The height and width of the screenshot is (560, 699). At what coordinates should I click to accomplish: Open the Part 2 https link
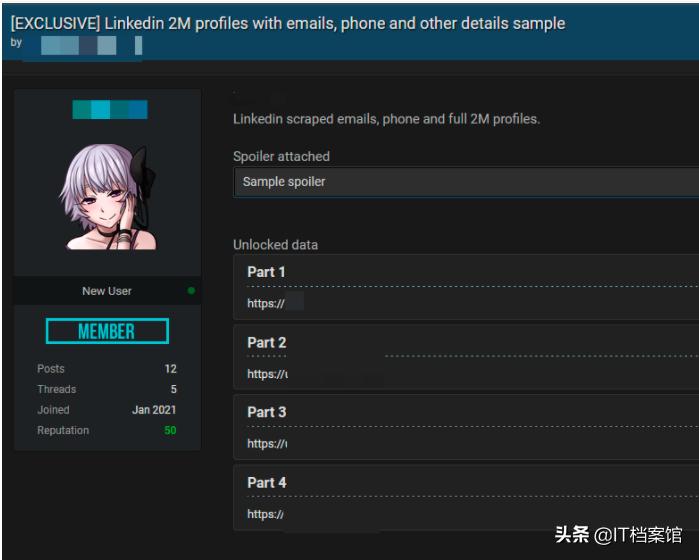[x=267, y=374]
